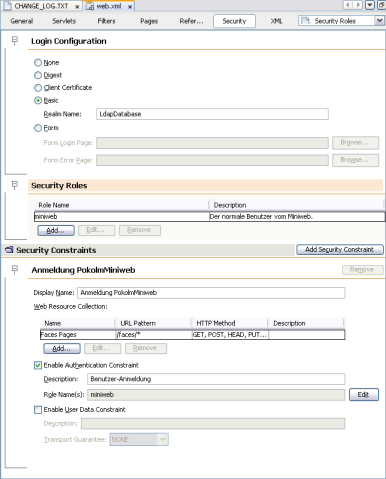This screenshot has width=386, height=479.
Task: Switch to the Filters tab
Action: [x=106, y=21]
